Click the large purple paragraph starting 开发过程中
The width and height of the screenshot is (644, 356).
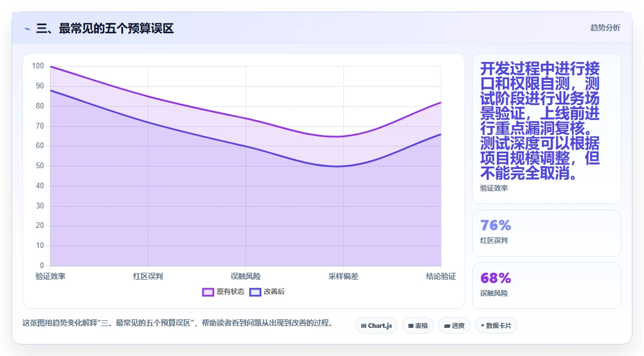click(540, 121)
